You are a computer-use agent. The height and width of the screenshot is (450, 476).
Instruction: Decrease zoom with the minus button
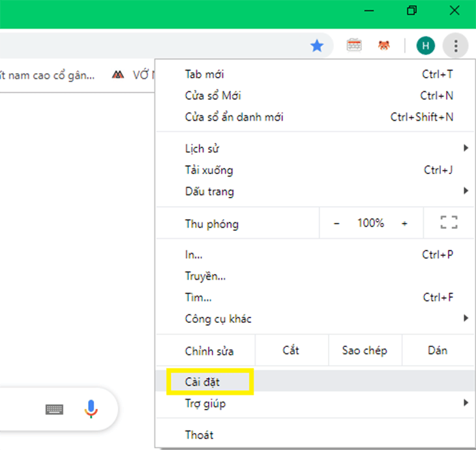click(x=336, y=224)
